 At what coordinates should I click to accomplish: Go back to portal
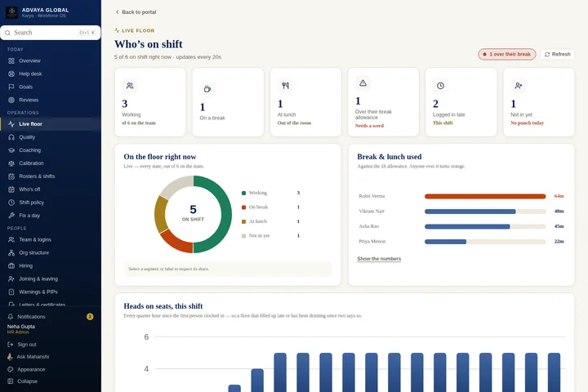coord(136,12)
